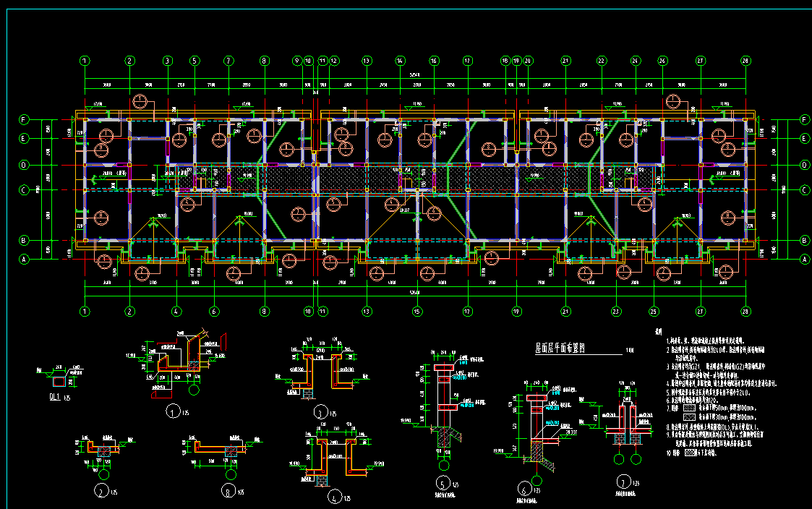Select axis bubble A at right end
812x509 pixels.
pos(804,260)
